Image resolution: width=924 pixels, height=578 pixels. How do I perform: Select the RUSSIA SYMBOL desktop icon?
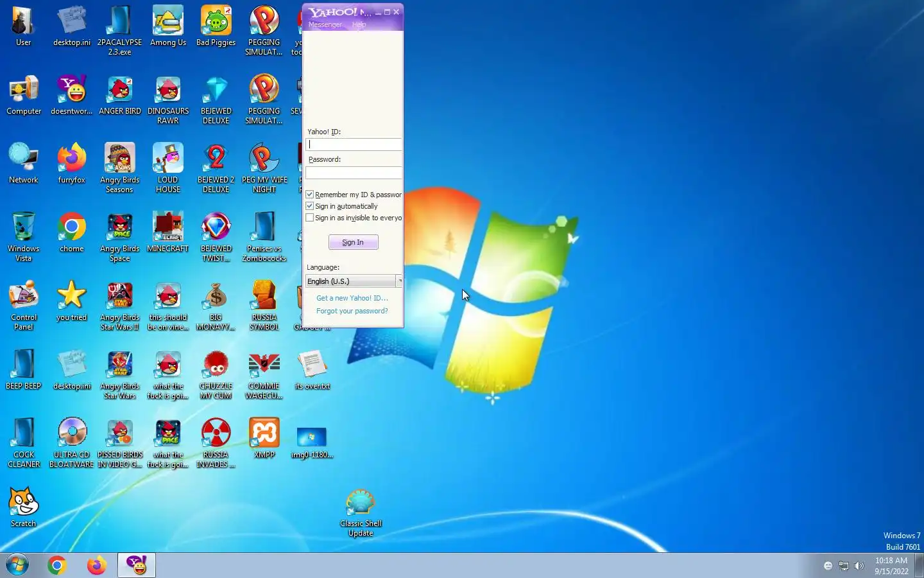pyautogui.click(x=264, y=306)
